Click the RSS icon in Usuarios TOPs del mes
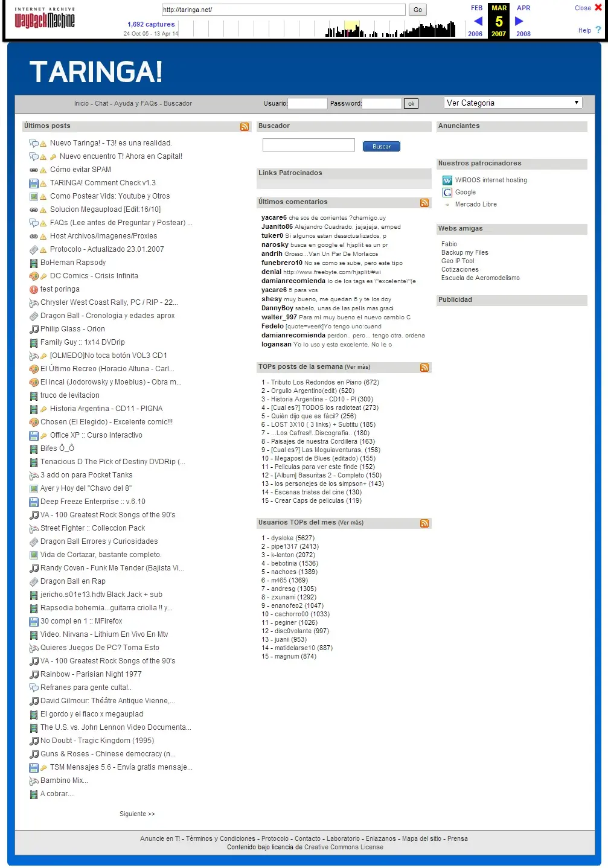Viewport: 608px width, 868px height. pos(424,523)
